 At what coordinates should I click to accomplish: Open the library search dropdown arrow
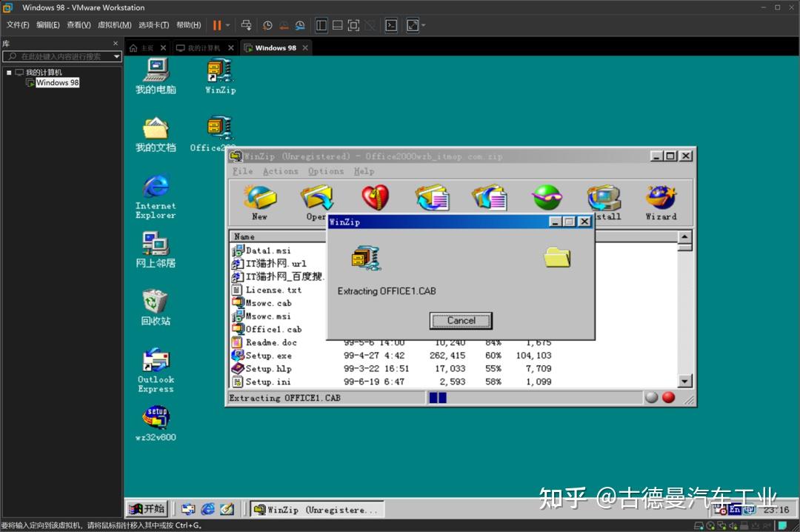116,56
